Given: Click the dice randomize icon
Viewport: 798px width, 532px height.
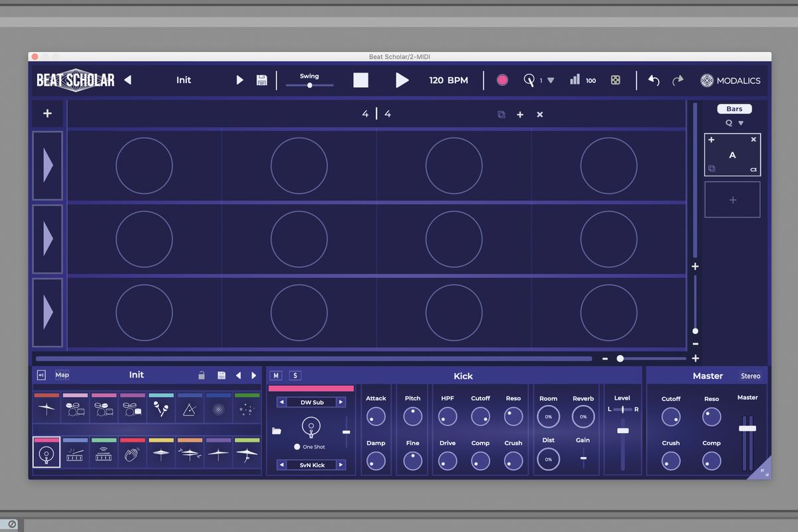Looking at the screenshot, I should pos(615,80).
